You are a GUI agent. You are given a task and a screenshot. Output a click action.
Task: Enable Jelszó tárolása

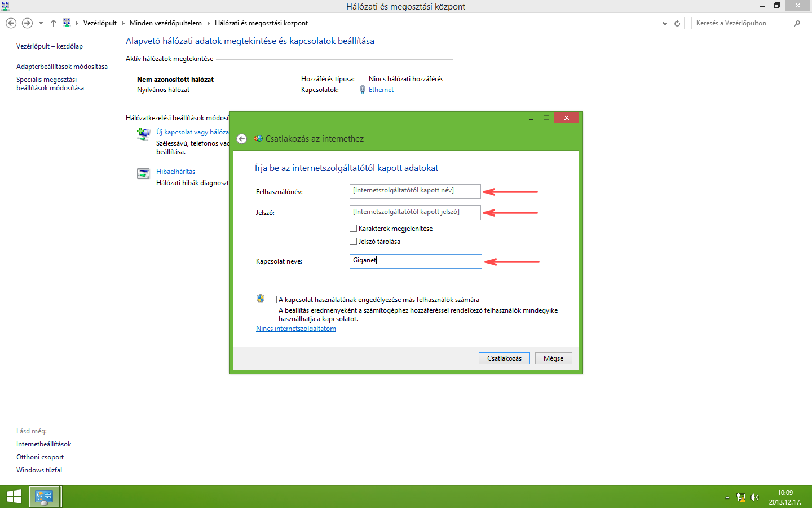tap(354, 241)
